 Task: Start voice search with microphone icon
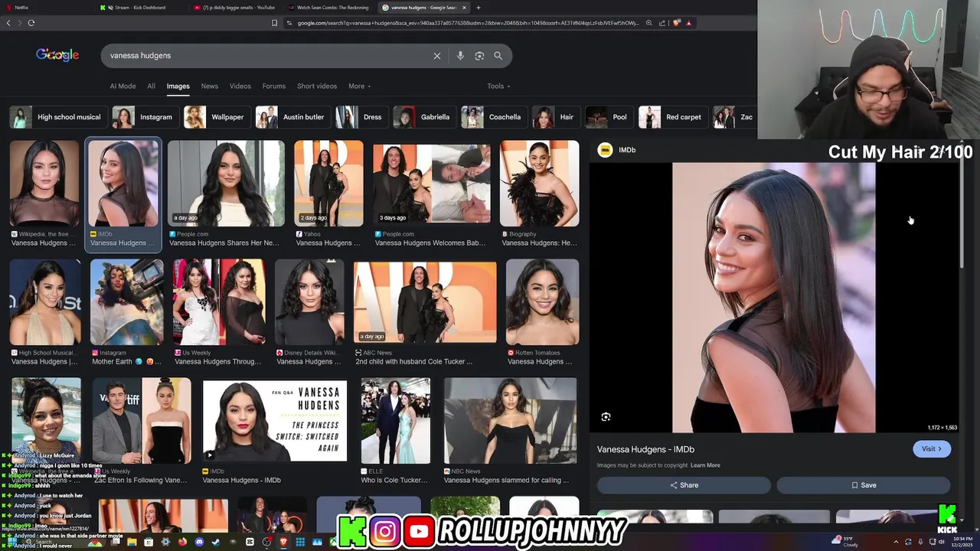460,56
